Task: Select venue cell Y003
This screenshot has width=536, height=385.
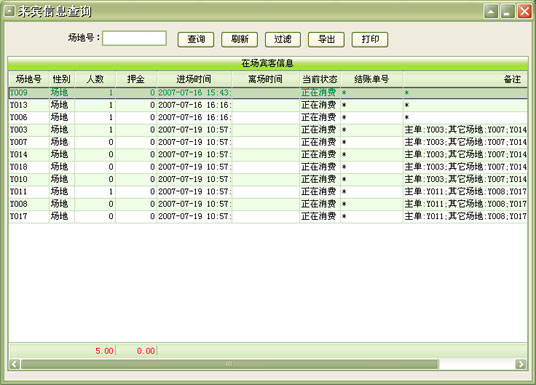Action: pyautogui.click(x=29, y=130)
